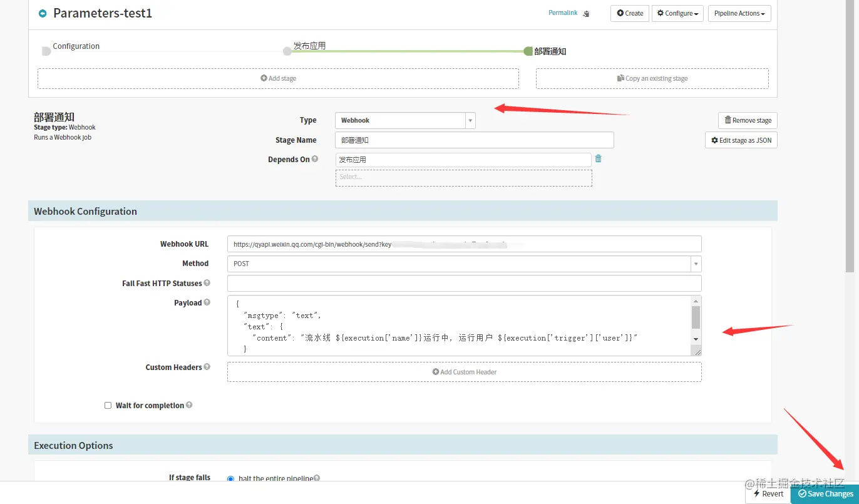Viewport: 859px width, 504px height.
Task: Click the Webhook URL input field
Action: [464, 244]
